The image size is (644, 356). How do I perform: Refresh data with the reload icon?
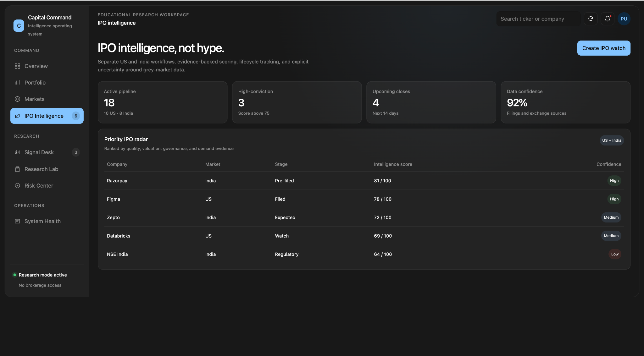click(591, 19)
